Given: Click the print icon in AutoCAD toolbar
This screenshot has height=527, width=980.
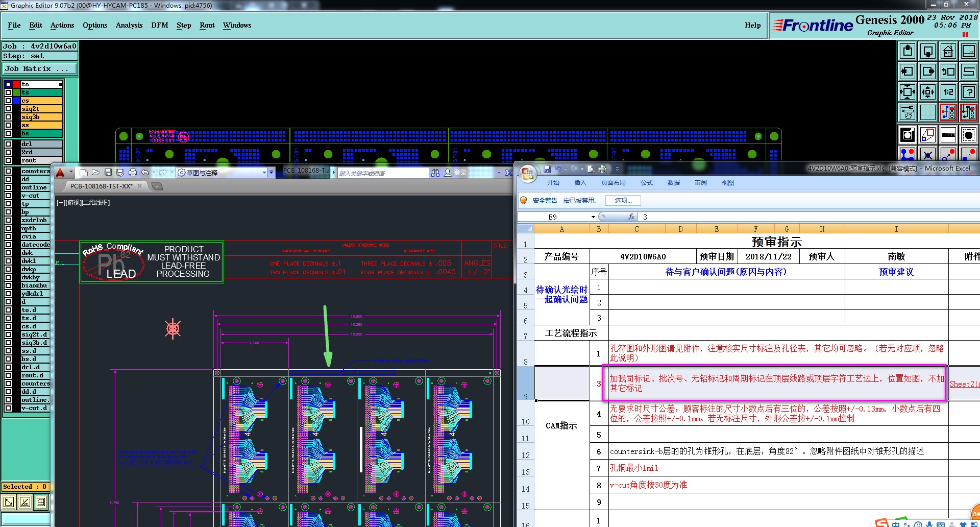Looking at the screenshot, I should pos(133,173).
